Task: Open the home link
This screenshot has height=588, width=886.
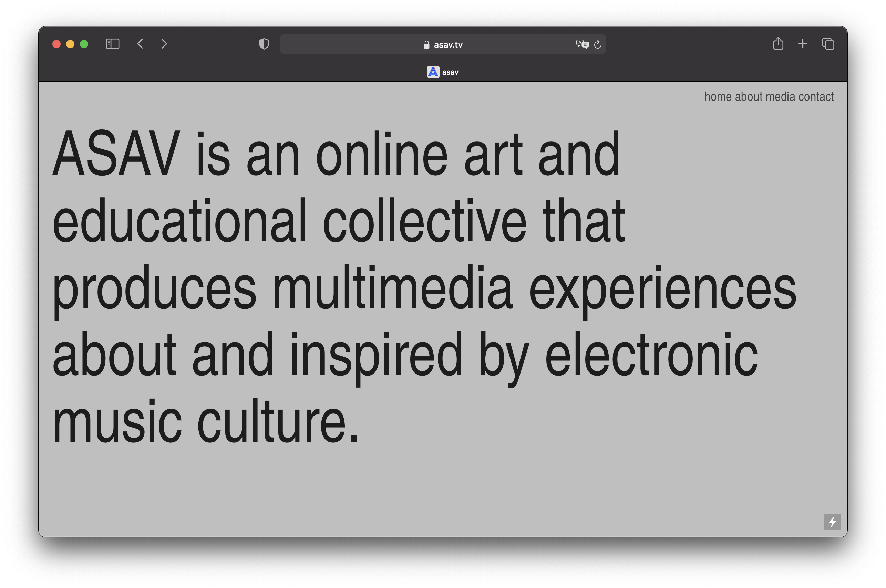Action: (718, 97)
